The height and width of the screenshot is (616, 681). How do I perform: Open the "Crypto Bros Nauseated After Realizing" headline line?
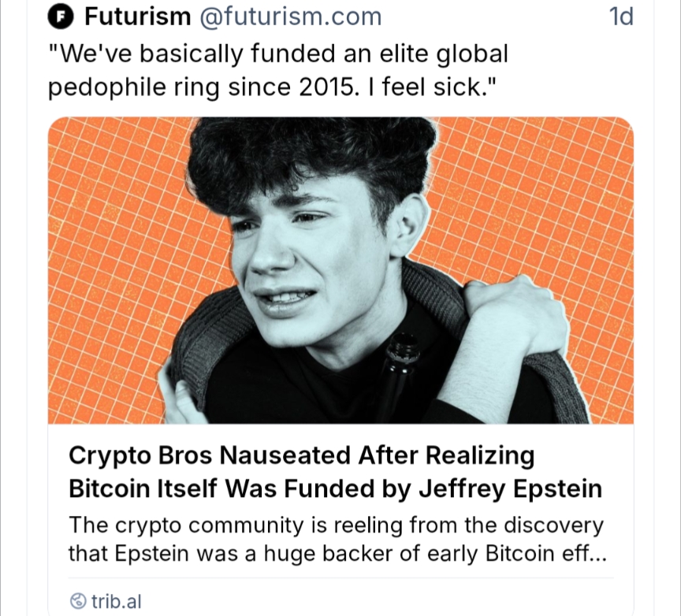[x=302, y=456]
